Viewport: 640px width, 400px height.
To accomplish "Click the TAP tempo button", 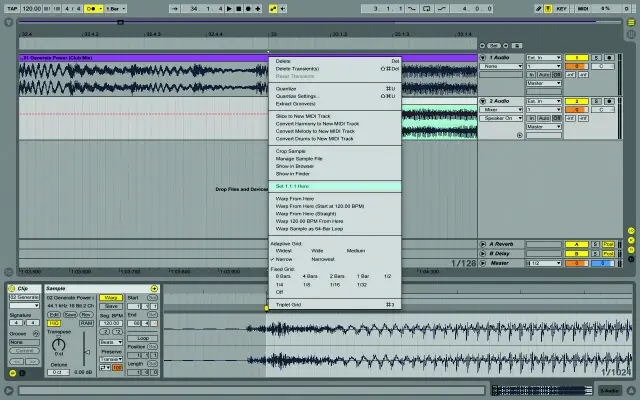I will 12,9.
